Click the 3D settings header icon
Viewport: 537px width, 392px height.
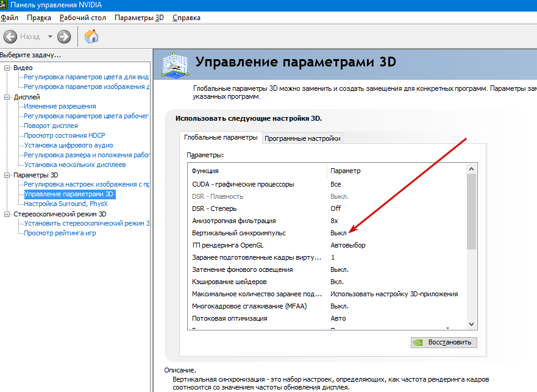[x=175, y=64]
